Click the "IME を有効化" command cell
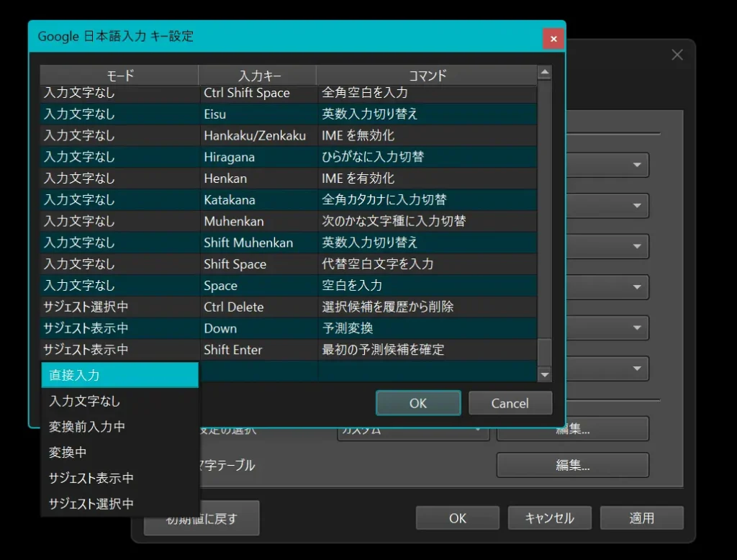This screenshot has width=737, height=560. point(428,179)
